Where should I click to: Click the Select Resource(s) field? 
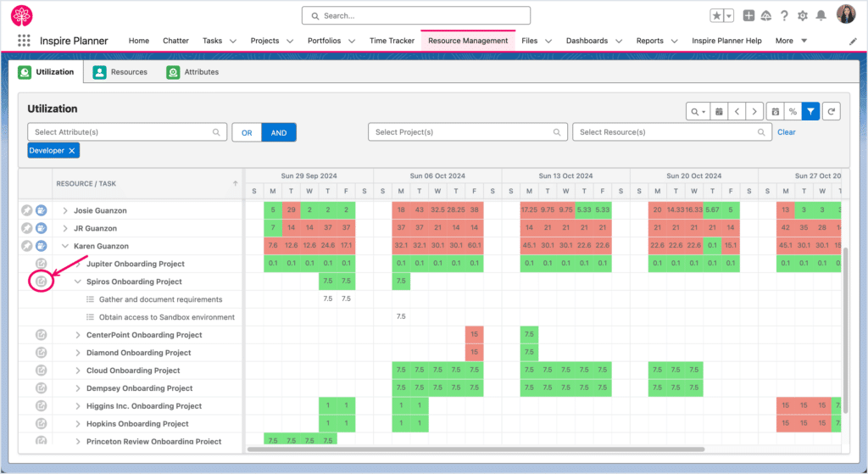pos(672,132)
